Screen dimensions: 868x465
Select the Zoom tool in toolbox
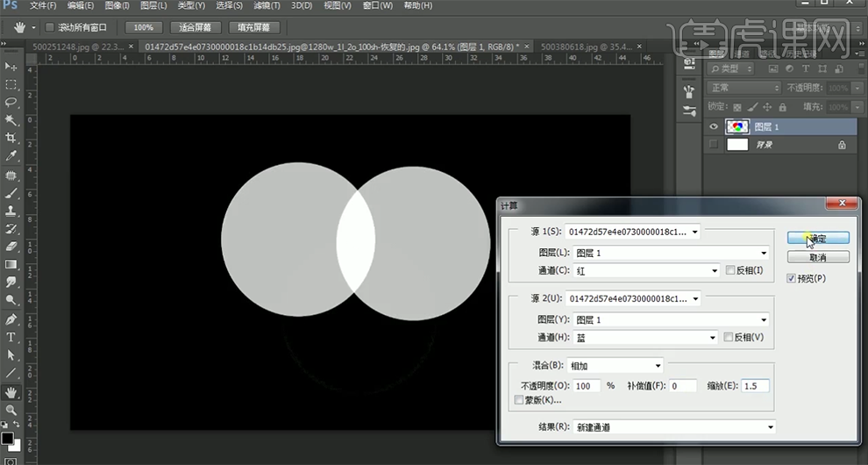[x=11, y=410]
